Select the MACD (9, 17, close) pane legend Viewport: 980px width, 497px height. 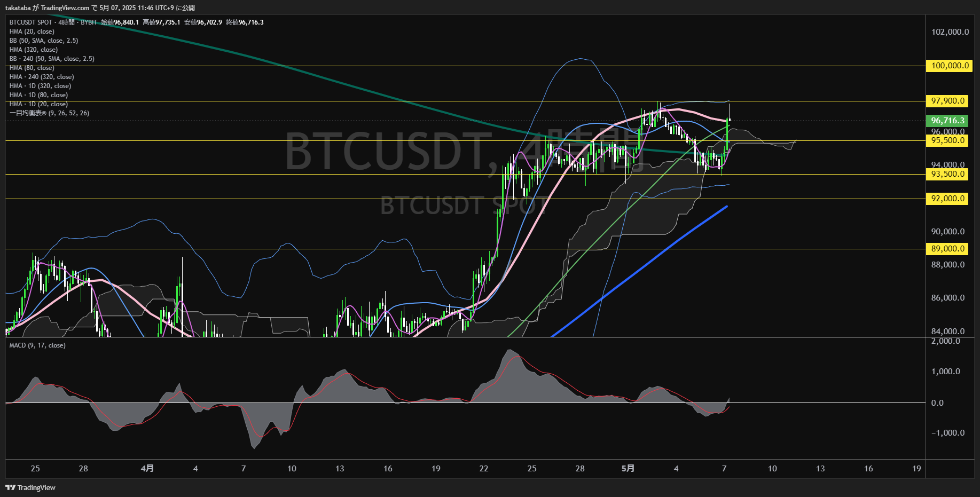37,345
